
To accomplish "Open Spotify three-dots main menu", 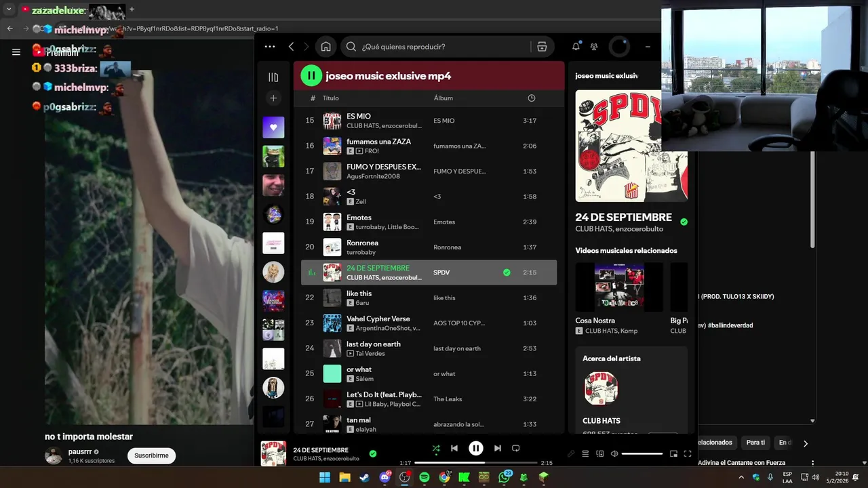I will [270, 47].
